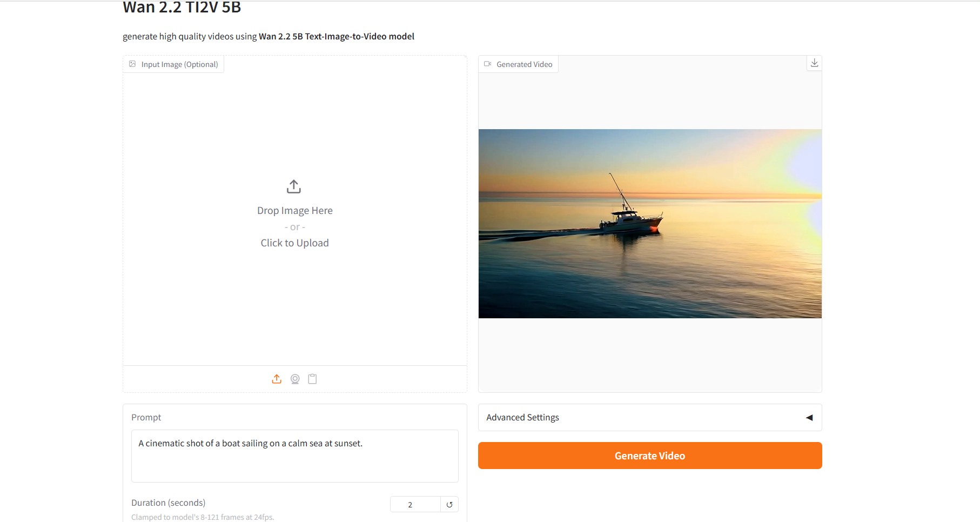
Task: Choose paste from clipboard icon
Action: (x=312, y=379)
